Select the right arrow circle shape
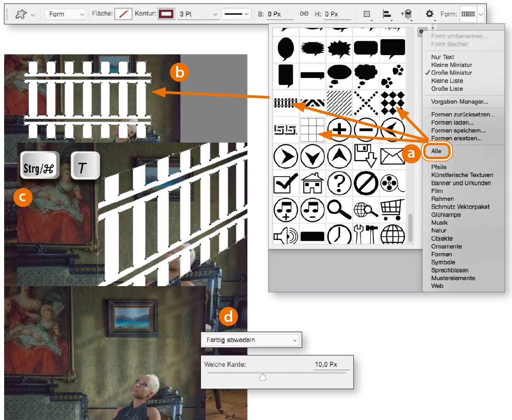Screen dimensions: 512x420 coord(286,157)
